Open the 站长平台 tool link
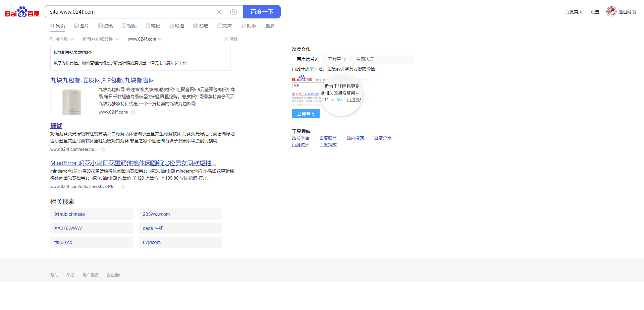This screenshot has height=310, width=644. [x=301, y=138]
